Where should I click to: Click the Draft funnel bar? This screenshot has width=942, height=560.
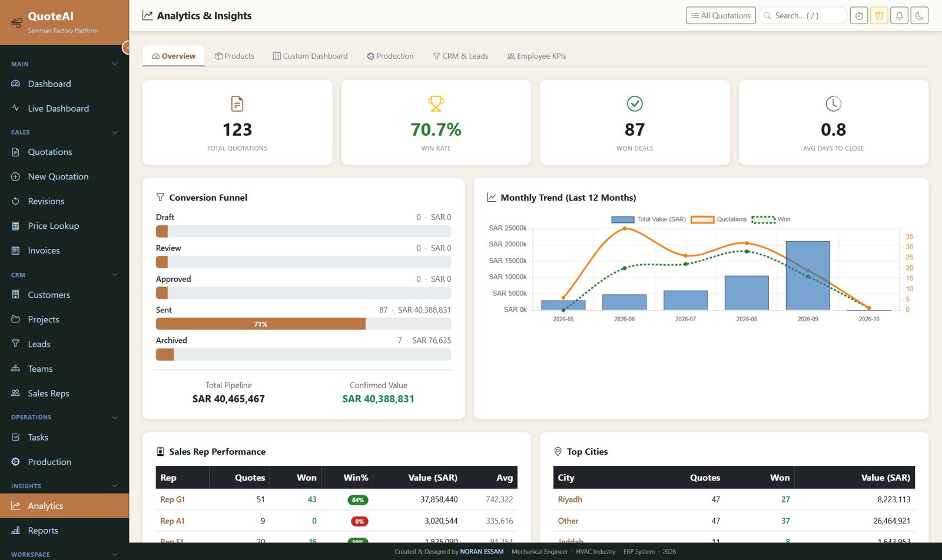pyautogui.click(x=303, y=231)
